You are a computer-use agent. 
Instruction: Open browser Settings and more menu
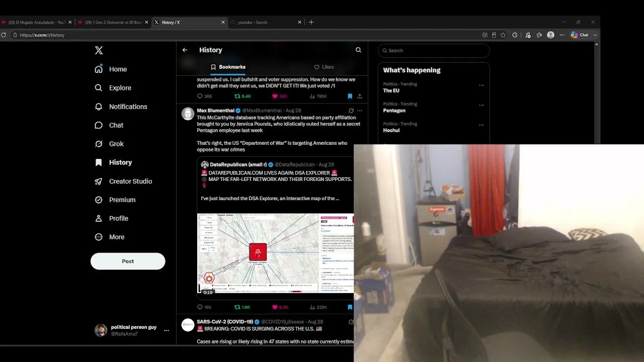[562, 35]
